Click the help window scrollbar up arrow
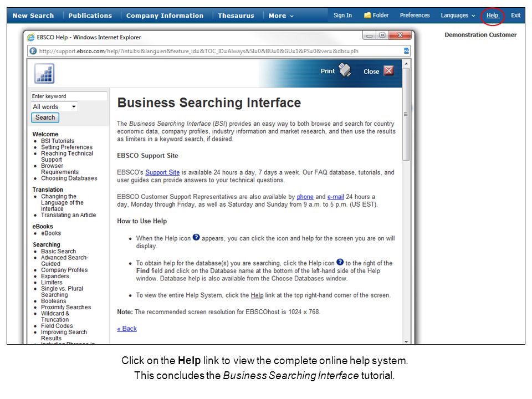This screenshot has width=532, height=399. tap(406, 63)
